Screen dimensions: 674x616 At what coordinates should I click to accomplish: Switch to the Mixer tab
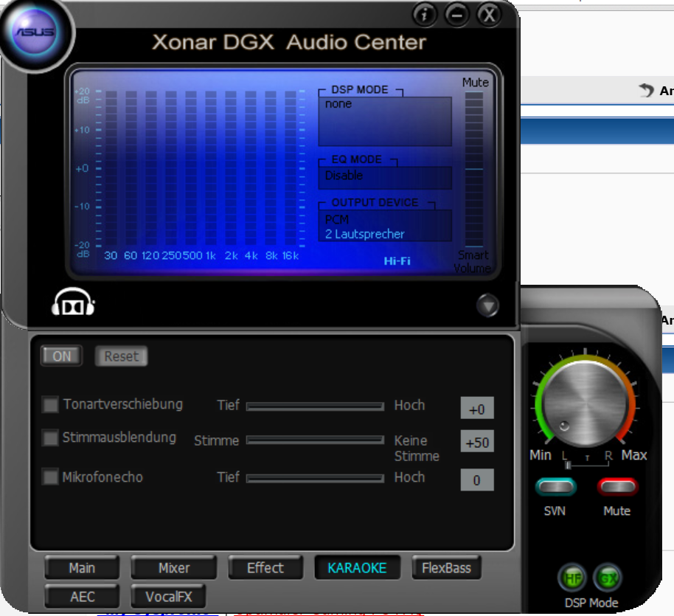[x=173, y=568]
